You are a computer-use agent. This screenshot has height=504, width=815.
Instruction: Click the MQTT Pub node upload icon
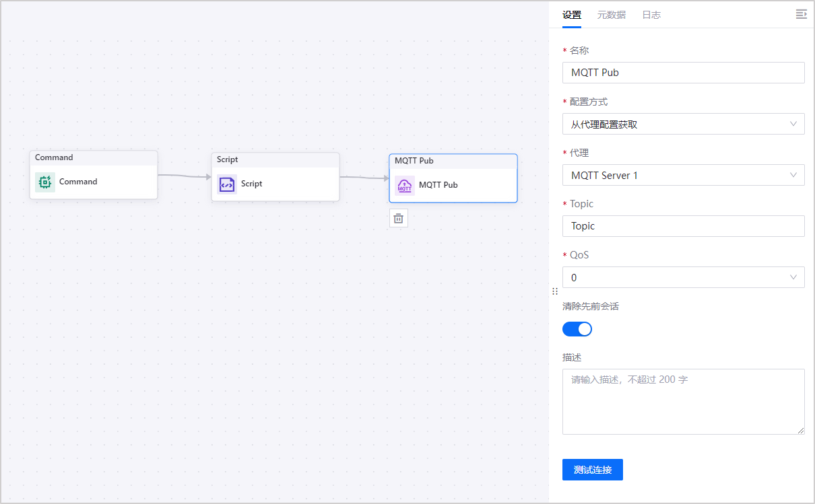405,186
